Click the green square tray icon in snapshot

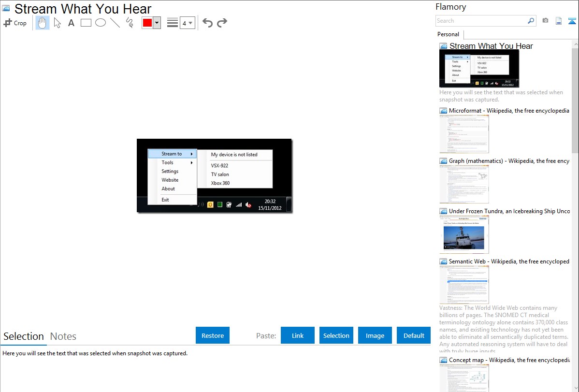point(220,204)
